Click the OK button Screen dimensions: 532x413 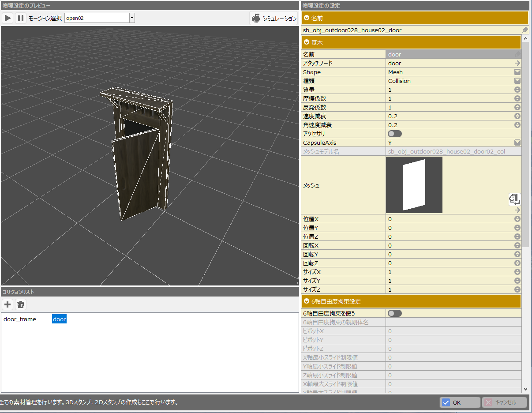pyautogui.click(x=460, y=402)
